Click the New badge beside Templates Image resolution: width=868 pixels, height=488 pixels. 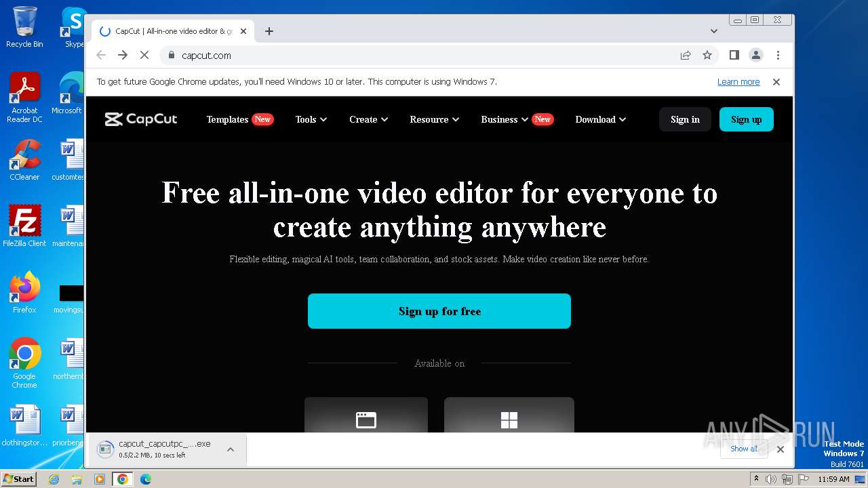pyautogui.click(x=262, y=119)
